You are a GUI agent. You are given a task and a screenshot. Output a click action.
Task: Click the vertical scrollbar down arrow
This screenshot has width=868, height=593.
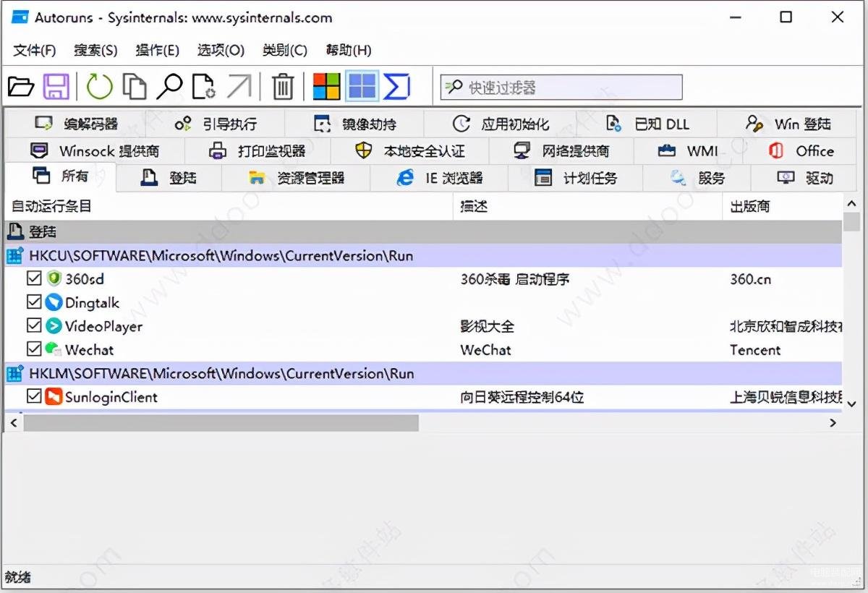pyautogui.click(x=851, y=404)
